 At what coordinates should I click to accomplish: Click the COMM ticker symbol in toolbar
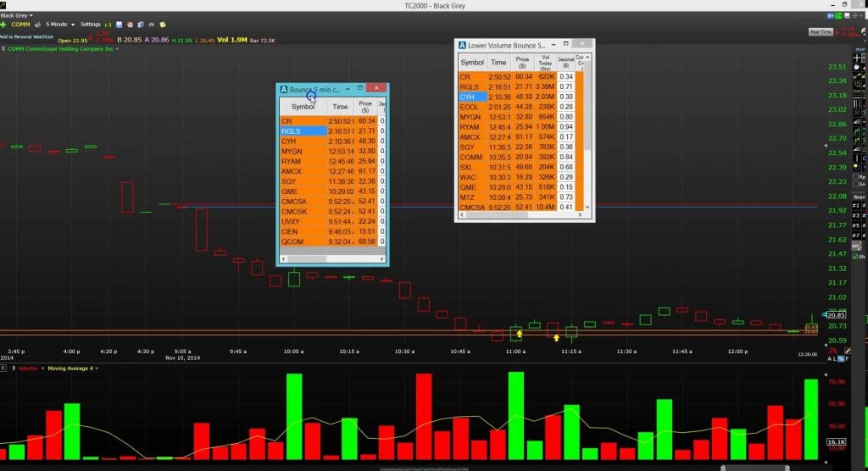pos(20,25)
